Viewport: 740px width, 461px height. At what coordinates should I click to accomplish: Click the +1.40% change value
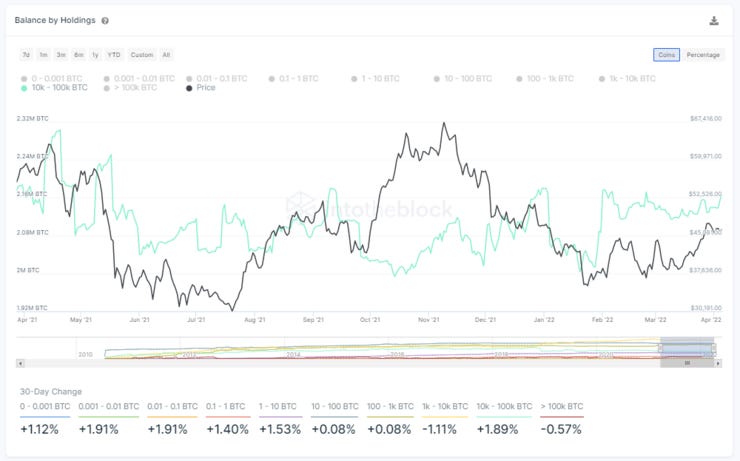(x=227, y=429)
